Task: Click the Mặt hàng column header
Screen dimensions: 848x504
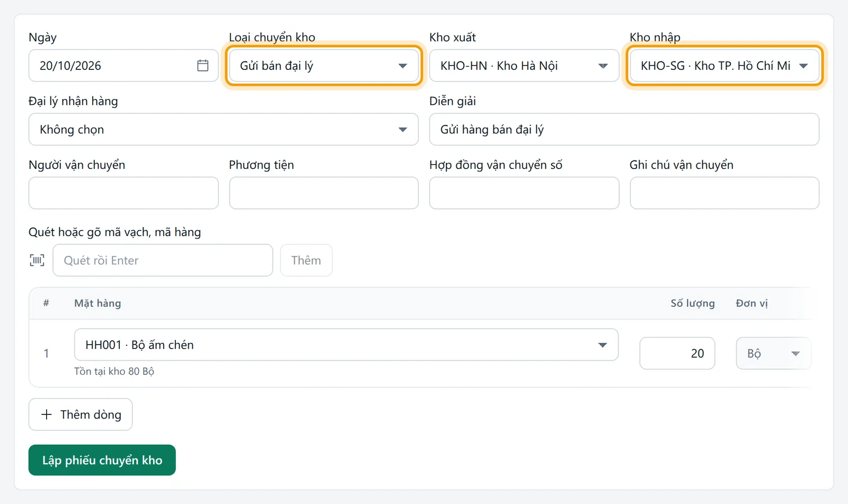Action: point(98,303)
